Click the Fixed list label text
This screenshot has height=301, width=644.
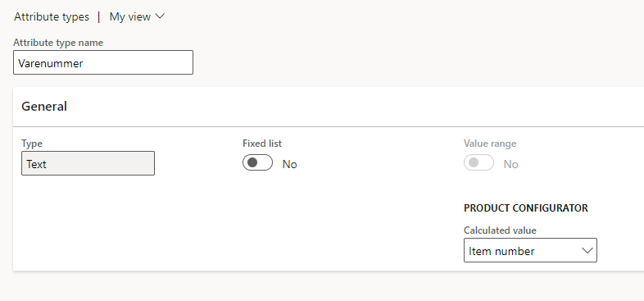click(x=262, y=144)
